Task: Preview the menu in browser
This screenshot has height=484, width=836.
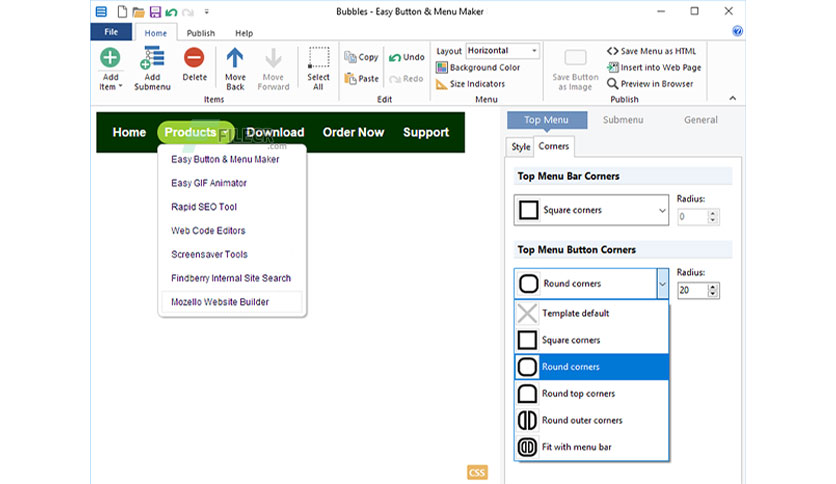Action: pyautogui.click(x=650, y=84)
